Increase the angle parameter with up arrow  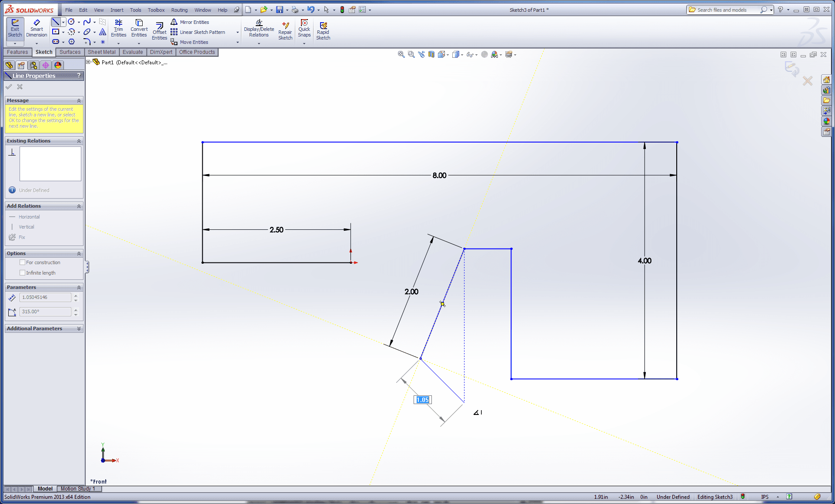[x=76, y=309]
